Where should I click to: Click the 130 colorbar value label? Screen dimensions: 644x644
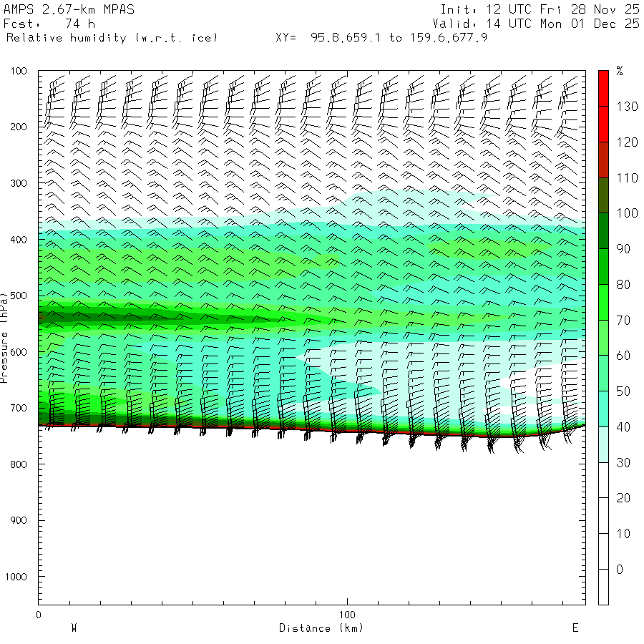627,107
